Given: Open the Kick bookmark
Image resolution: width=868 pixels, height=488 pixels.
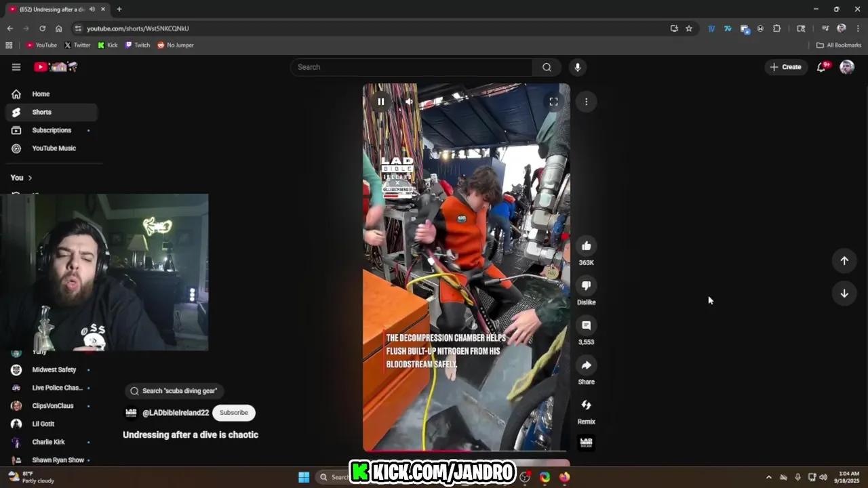Looking at the screenshot, I should pyautogui.click(x=108, y=45).
